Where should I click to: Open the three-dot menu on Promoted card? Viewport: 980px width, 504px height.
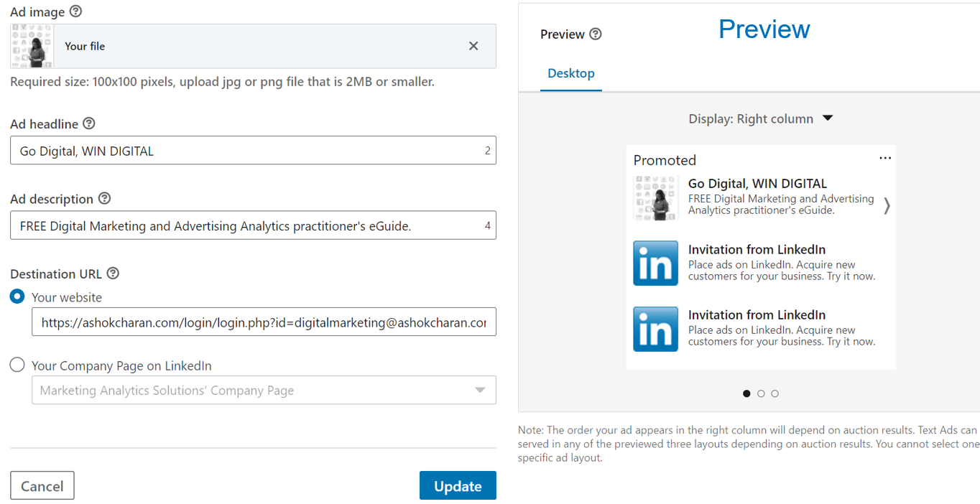click(885, 158)
